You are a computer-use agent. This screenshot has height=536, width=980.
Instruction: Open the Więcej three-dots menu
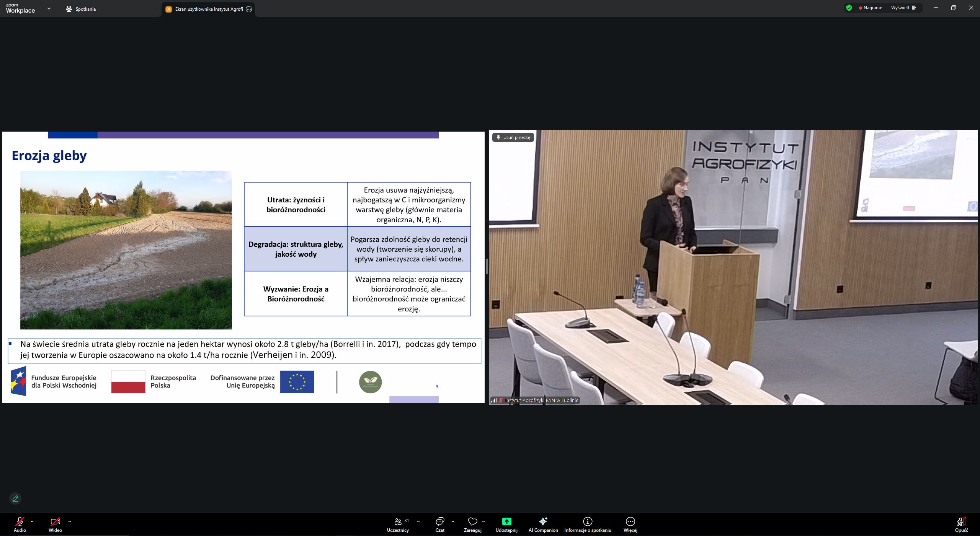(630, 521)
